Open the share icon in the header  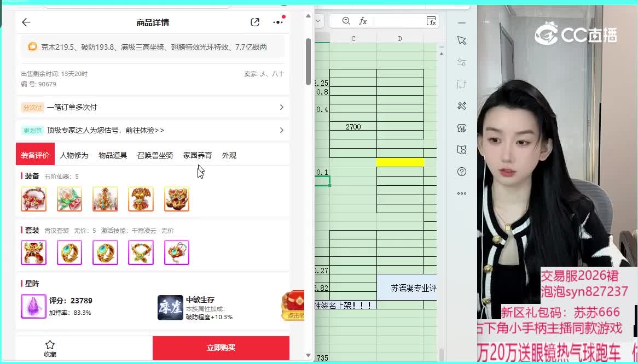pyautogui.click(x=255, y=22)
